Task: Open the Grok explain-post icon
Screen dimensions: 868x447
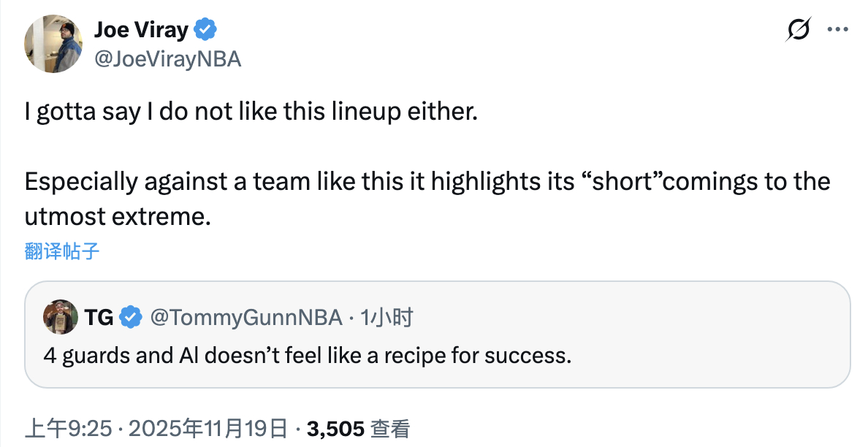Action: pos(798,30)
